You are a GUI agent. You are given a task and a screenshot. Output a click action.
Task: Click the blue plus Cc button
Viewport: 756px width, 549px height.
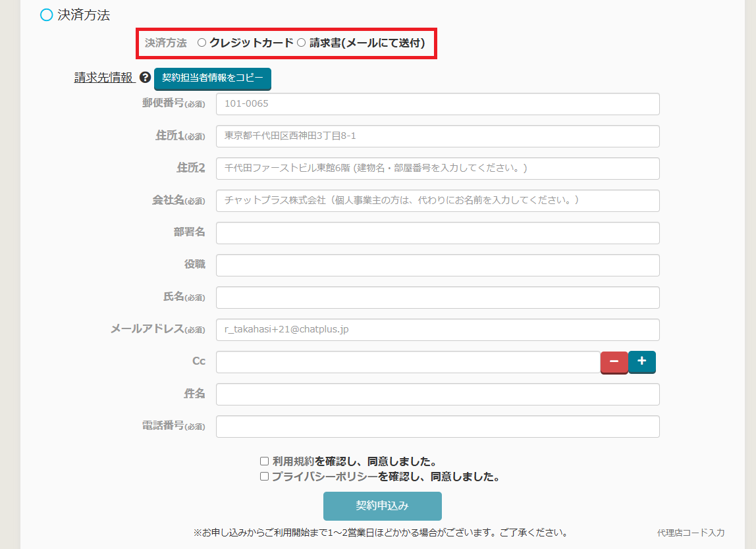642,361
